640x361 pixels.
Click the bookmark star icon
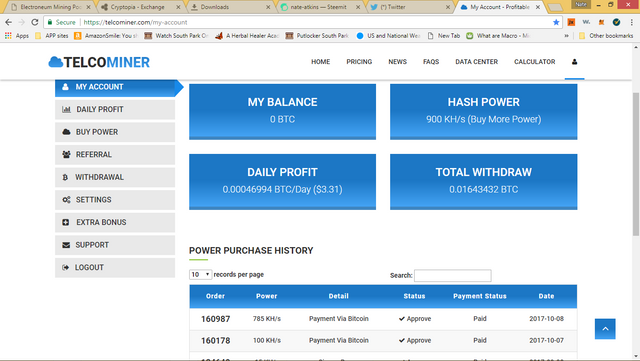pyautogui.click(x=556, y=22)
